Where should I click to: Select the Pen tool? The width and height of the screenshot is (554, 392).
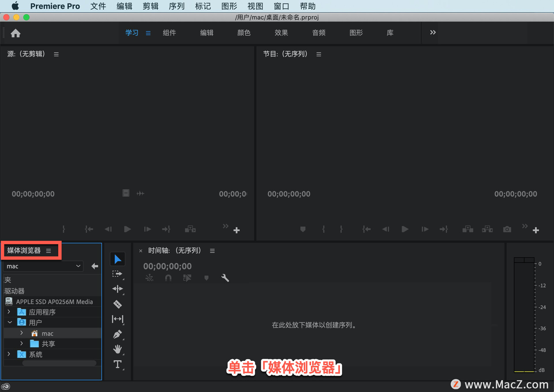pos(117,334)
